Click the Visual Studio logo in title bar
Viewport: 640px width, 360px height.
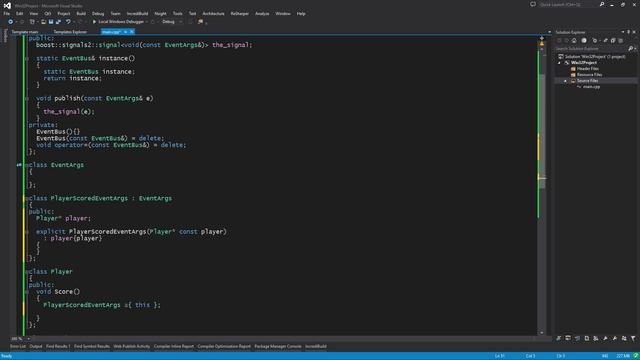(7, 5)
